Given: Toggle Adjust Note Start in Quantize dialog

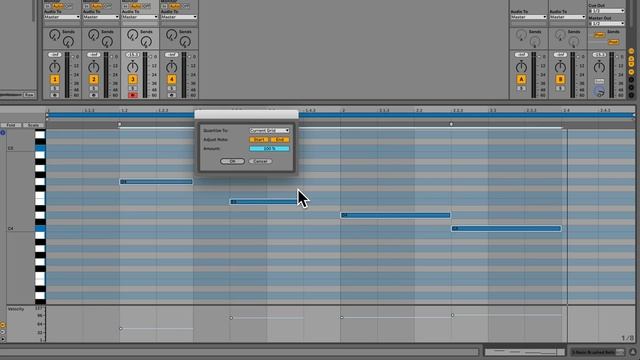Looking at the screenshot, I should click(259, 140).
